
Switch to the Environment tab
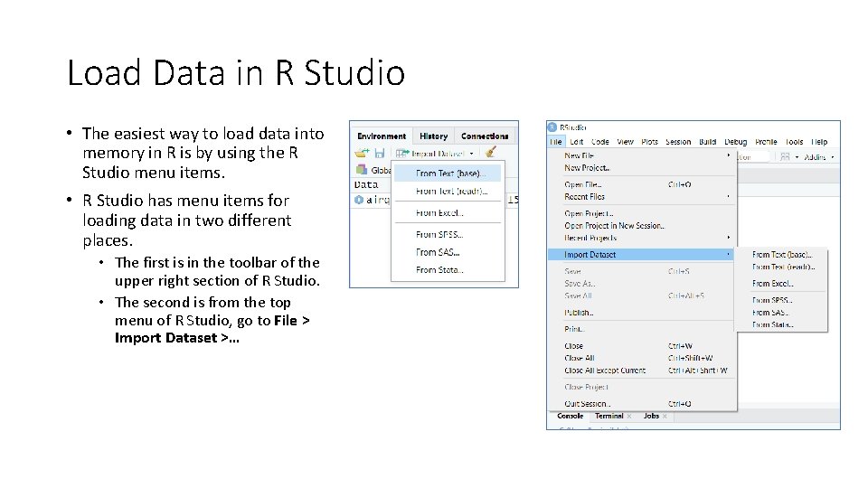coord(382,136)
